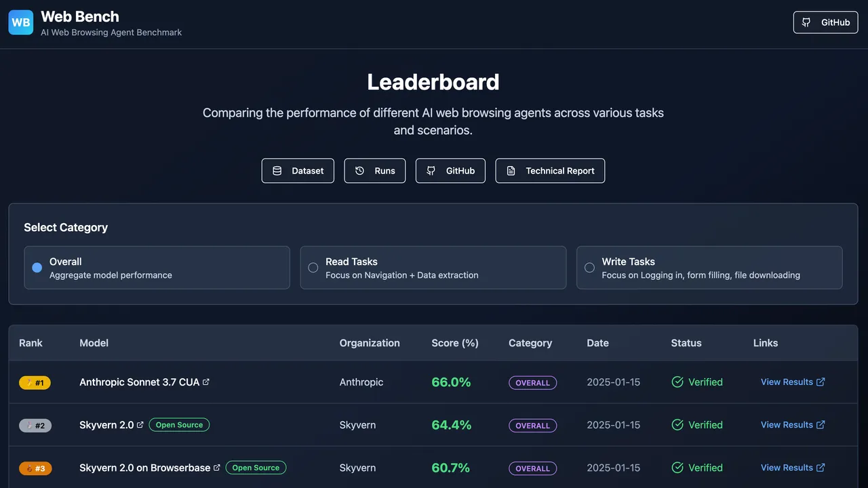Click Verified check icon in Anthropic row

(677, 382)
